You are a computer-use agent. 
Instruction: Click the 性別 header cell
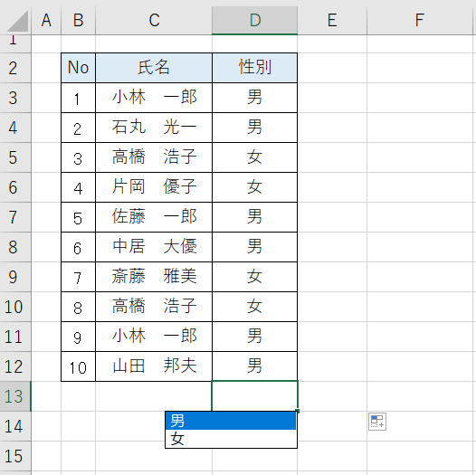point(254,68)
